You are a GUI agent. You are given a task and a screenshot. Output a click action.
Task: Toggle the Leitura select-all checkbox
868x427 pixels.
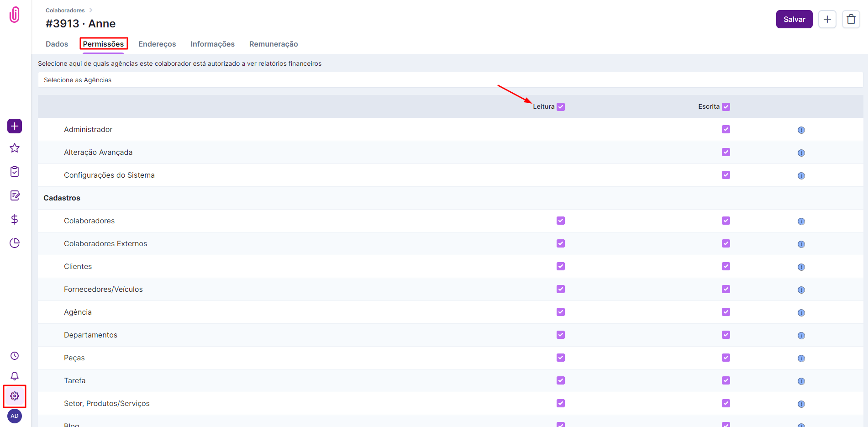coord(561,107)
